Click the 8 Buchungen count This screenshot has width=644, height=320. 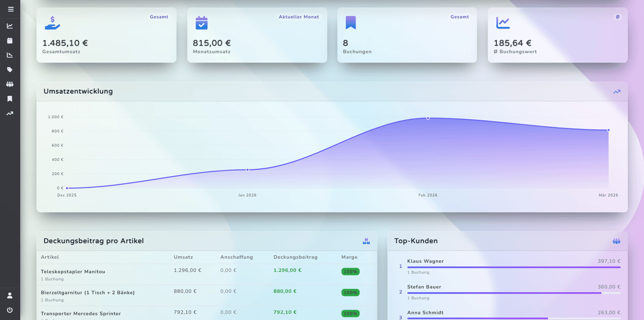345,43
